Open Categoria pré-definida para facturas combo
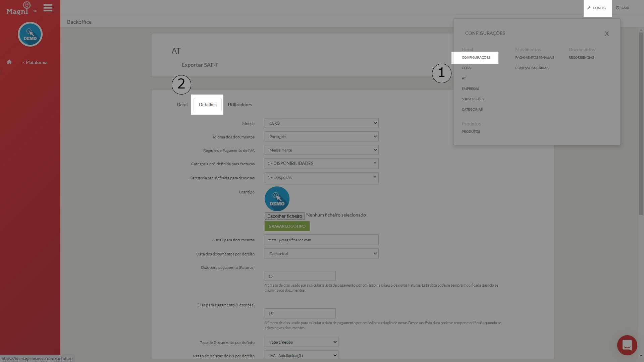Viewport: 644px width, 362px height. [x=321, y=164]
